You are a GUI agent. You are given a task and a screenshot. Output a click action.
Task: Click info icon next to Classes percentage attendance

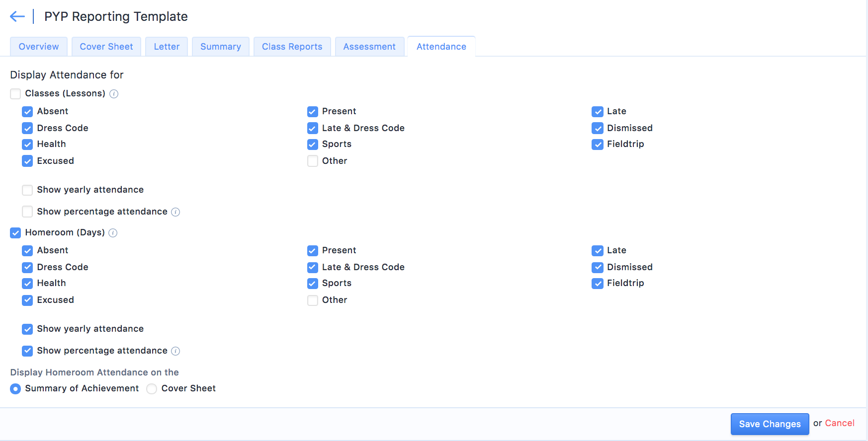pyautogui.click(x=175, y=212)
